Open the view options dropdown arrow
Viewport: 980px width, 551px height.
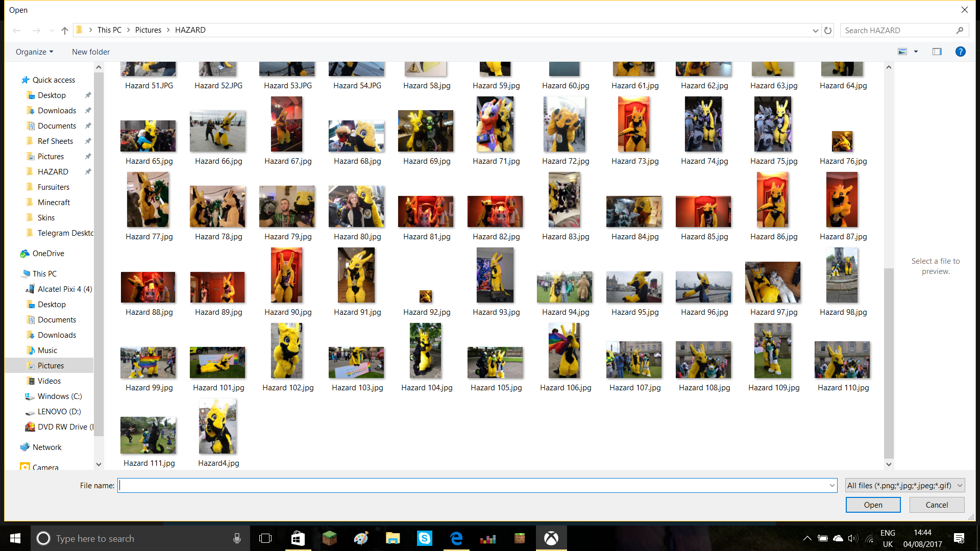tap(916, 52)
